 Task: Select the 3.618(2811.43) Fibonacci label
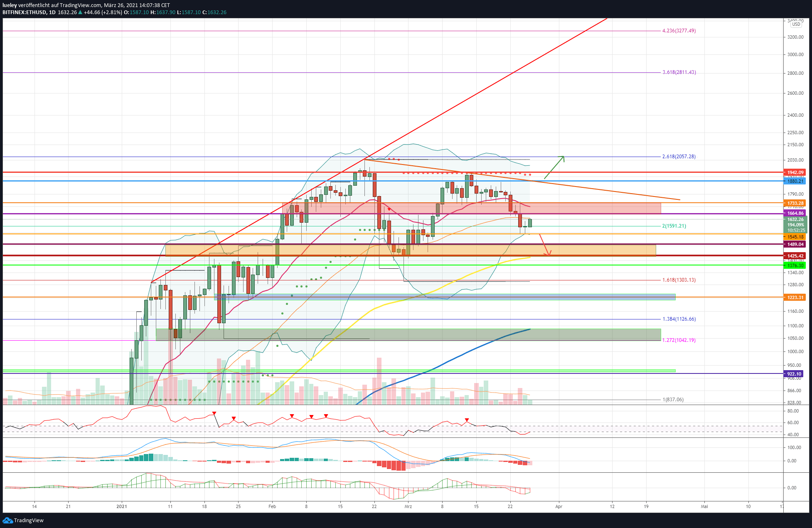point(679,72)
